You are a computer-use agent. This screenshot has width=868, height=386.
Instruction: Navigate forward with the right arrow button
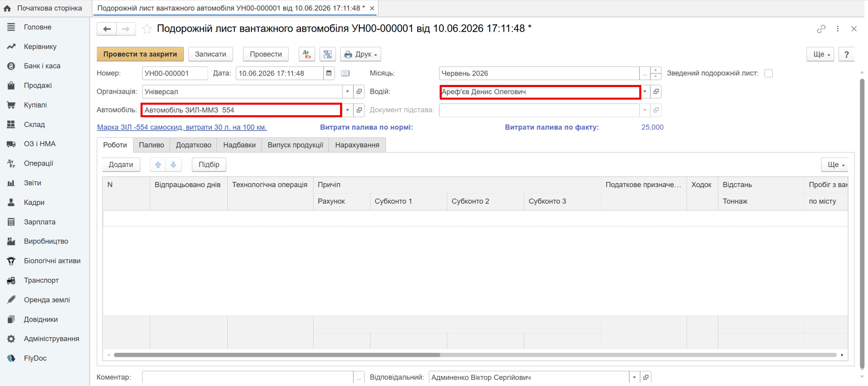[126, 29]
